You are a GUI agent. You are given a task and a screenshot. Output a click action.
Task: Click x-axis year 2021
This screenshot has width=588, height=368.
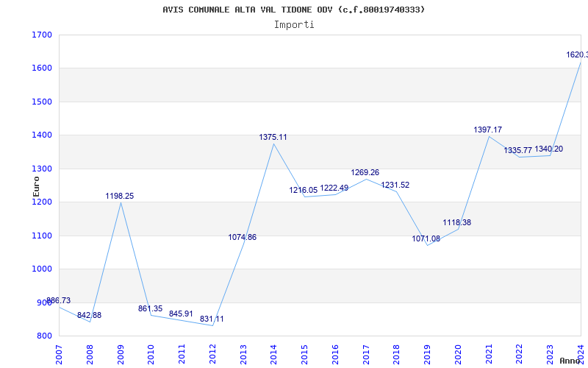click(x=489, y=355)
